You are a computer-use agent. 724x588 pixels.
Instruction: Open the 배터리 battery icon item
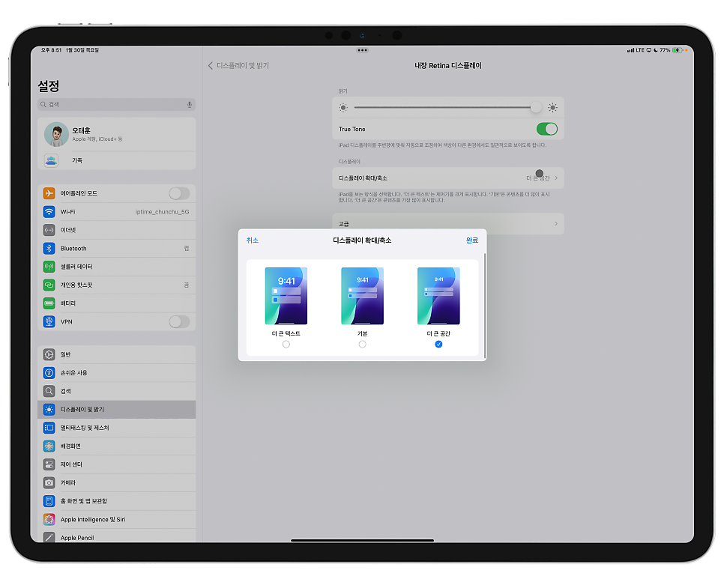pos(49,303)
